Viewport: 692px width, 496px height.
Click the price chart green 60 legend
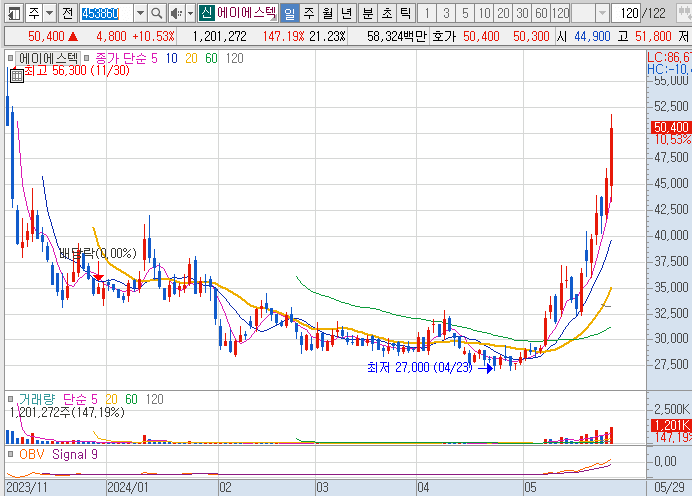pos(211,58)
